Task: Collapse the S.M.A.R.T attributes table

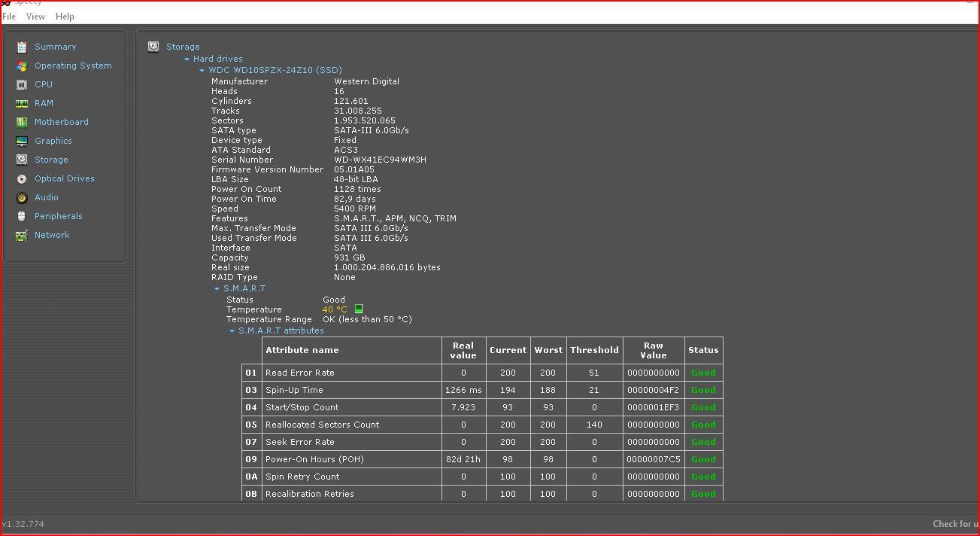Action: 232,330
